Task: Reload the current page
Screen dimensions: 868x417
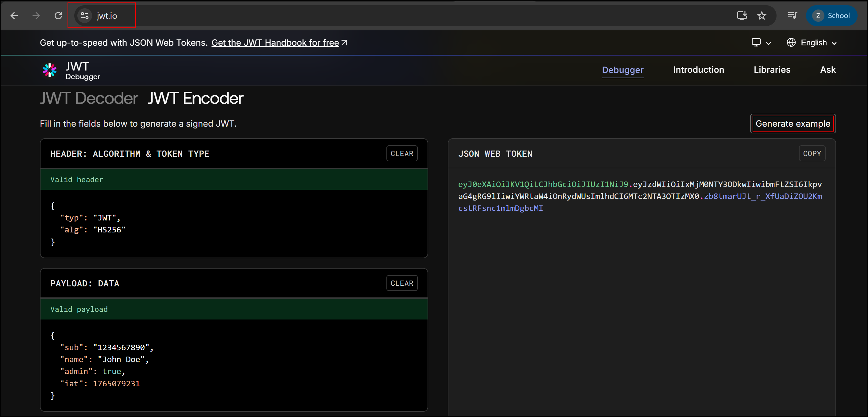Action: coord(58,15)
